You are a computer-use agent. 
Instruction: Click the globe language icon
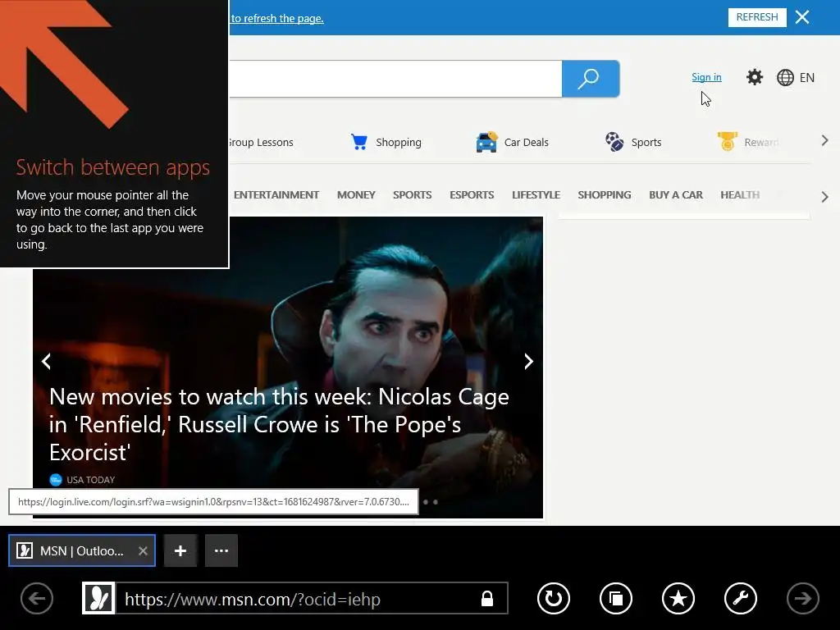tap(785, 78)
